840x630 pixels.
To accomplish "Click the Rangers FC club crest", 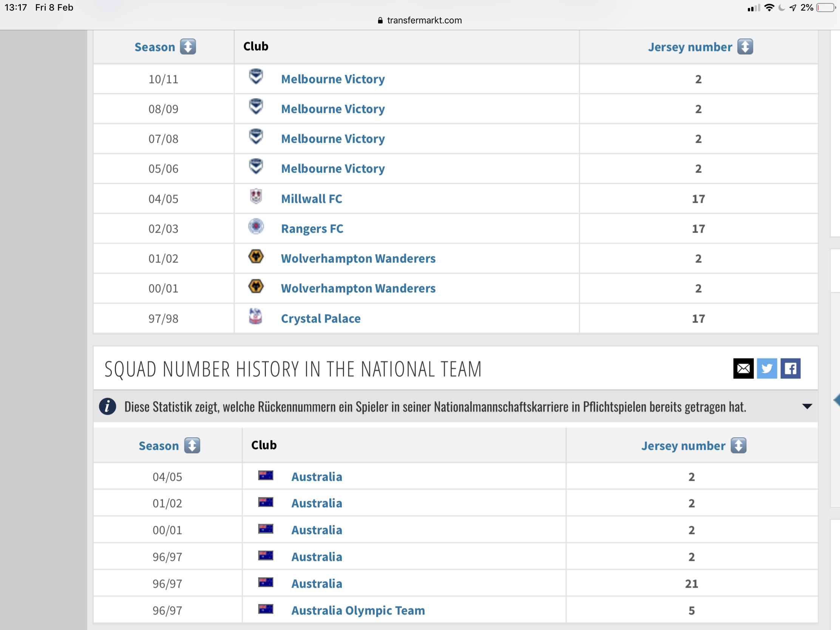I will [x=256, y=227].
